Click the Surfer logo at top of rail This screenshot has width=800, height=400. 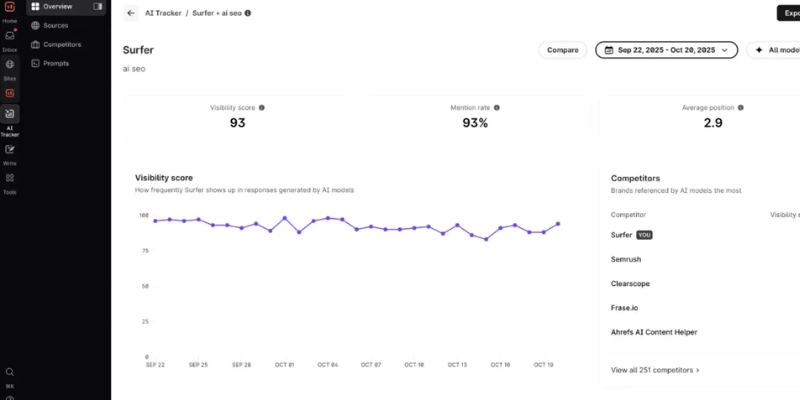pos(9,7)
